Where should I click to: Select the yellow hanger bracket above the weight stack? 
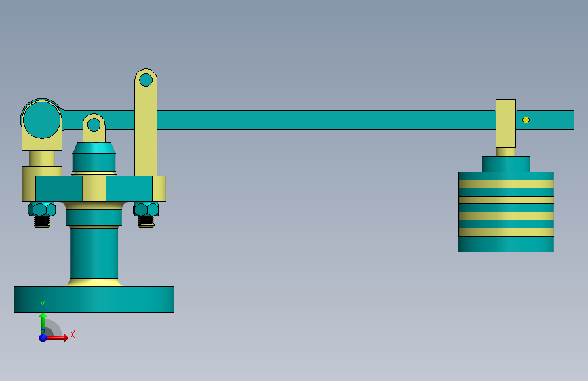pos(506,123)
